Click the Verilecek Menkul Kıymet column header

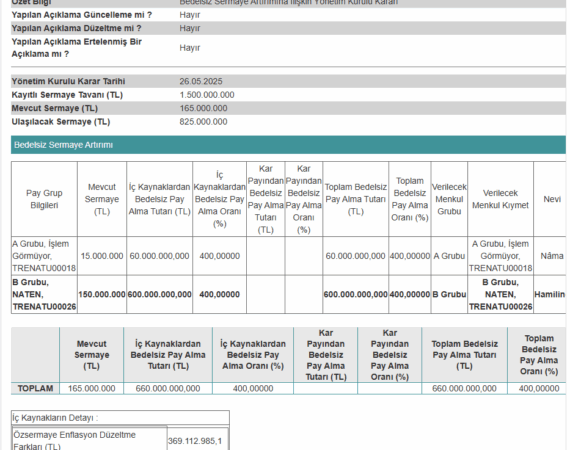click(500, 199)
